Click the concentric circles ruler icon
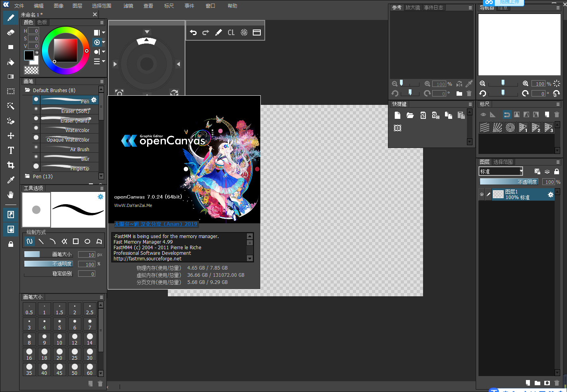 click(x=510, y=128)
